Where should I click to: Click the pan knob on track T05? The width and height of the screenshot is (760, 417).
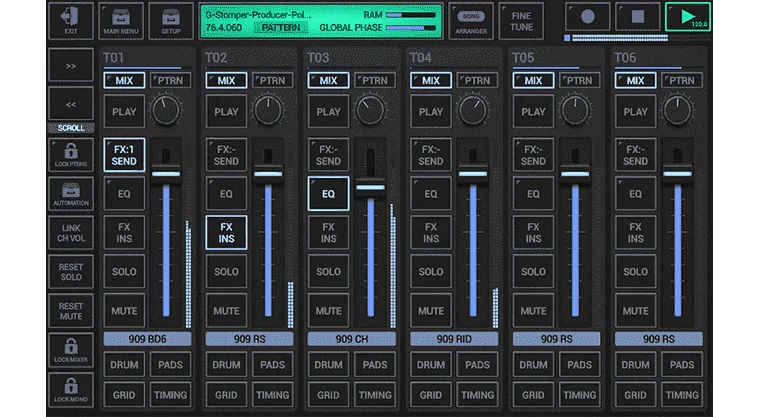click(575, 111)
